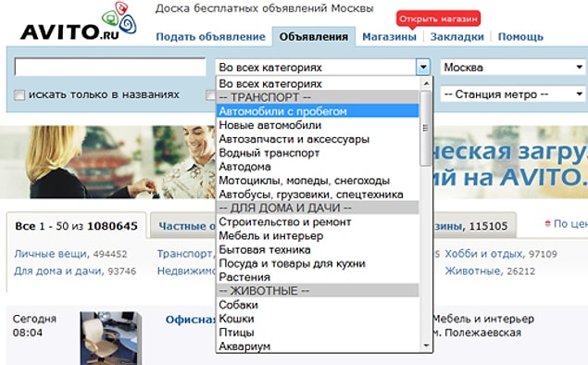This screenshot has height=365, width=588.
Task: Click 'м. Полежаевская' metro text in the listing
Action: tap(477, 333)
